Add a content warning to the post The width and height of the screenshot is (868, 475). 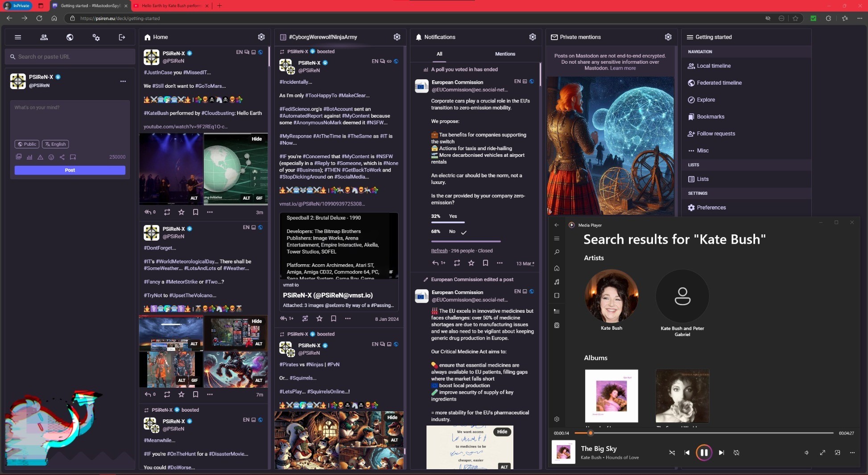(40, 157)
